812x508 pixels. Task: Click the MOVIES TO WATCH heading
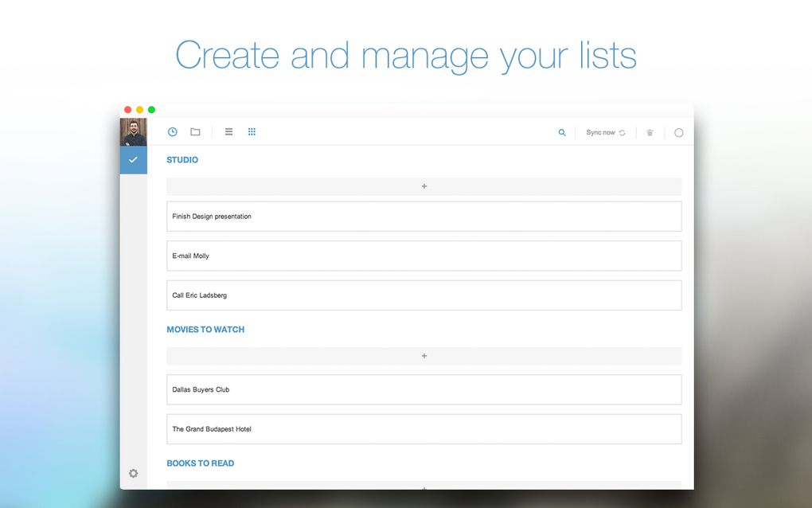coord(205,330)
